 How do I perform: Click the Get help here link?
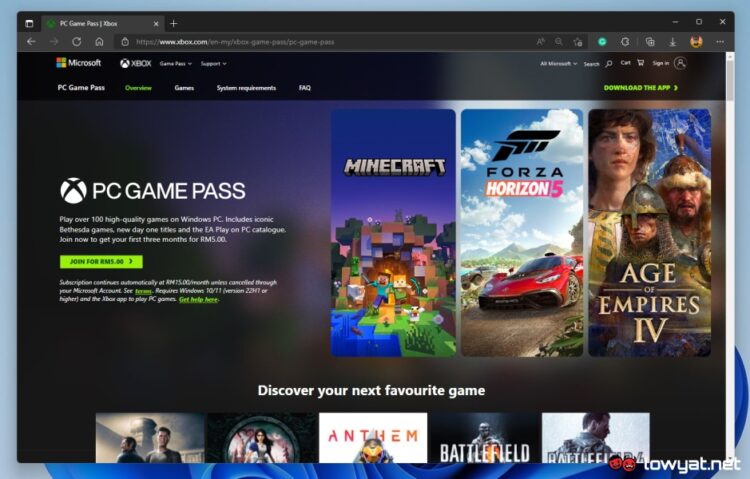point(198,300)
